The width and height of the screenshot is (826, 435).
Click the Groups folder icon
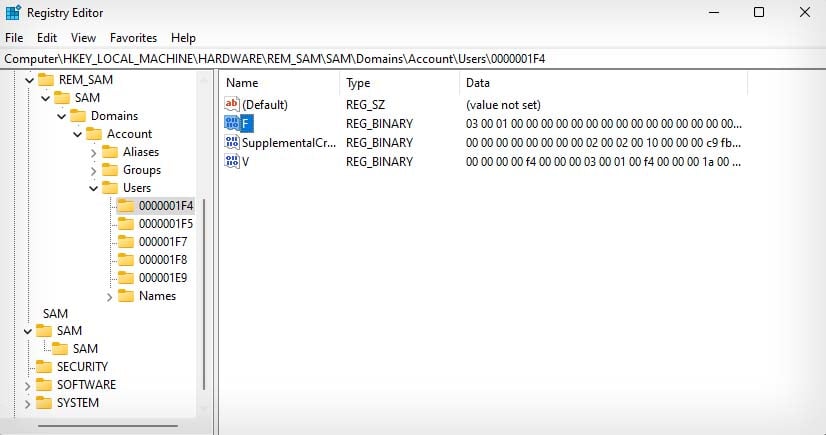click(x=110, y=170)
